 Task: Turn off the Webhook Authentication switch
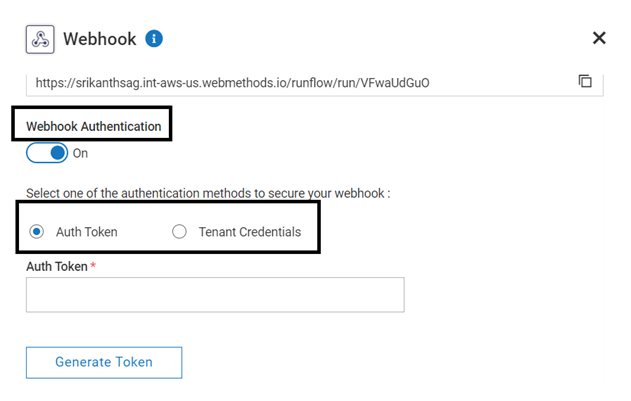click(x=47, y=153)
